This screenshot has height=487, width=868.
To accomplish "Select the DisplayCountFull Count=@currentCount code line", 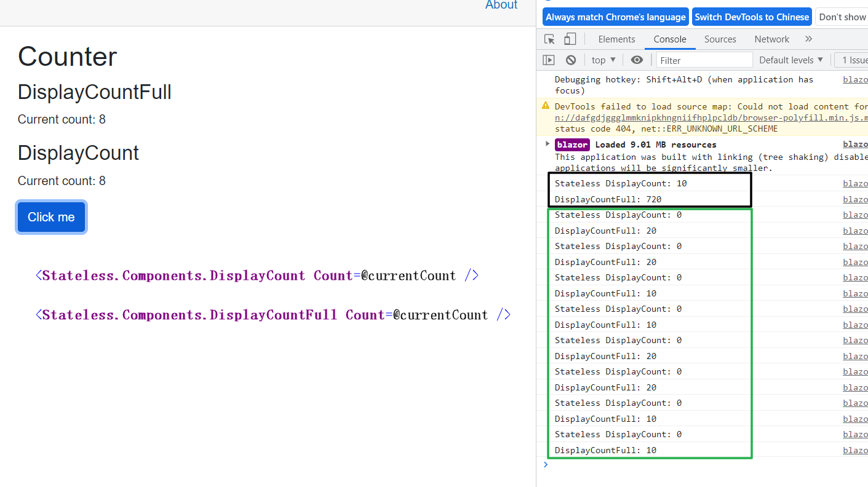I will [273, 315].
